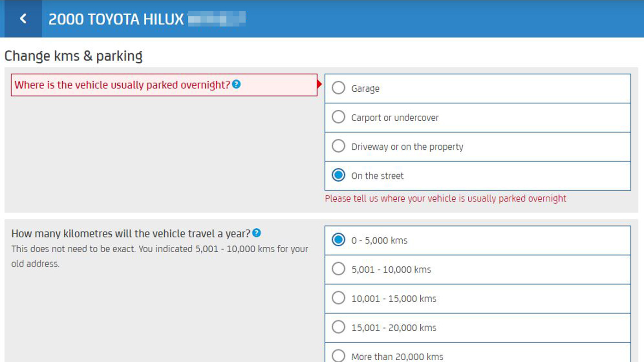
Task: Select Carport or undercover option
Action: 477,118
